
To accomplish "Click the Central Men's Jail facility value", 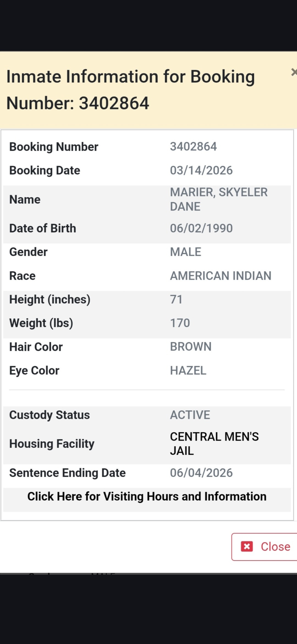I will coord(214,444).
